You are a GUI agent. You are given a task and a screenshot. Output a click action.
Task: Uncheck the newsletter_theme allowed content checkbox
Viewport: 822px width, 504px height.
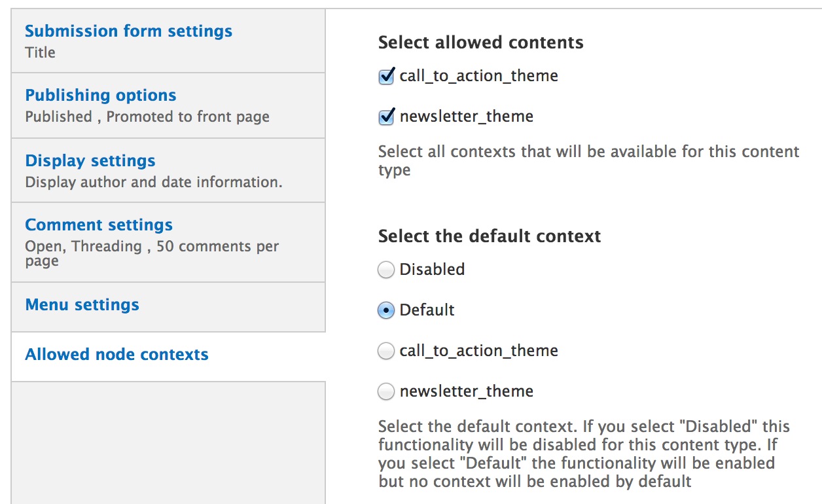pos(386,116)
